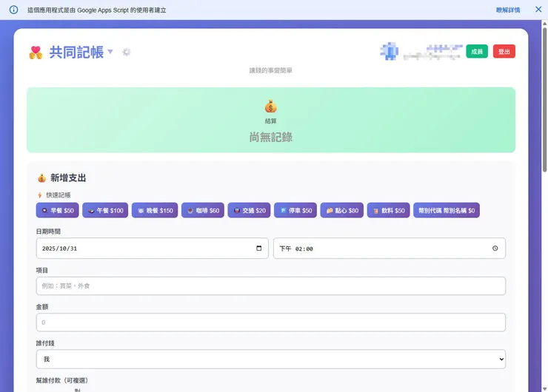This screenshot has width=548, height=392.
Task: Click the scrollbar down arrow
Action: coord(544,388)
